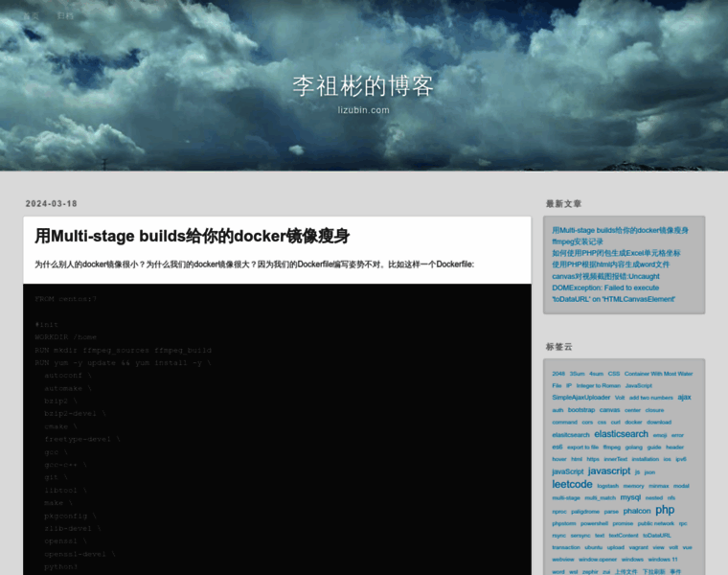Select the File tag

[557, 385]
